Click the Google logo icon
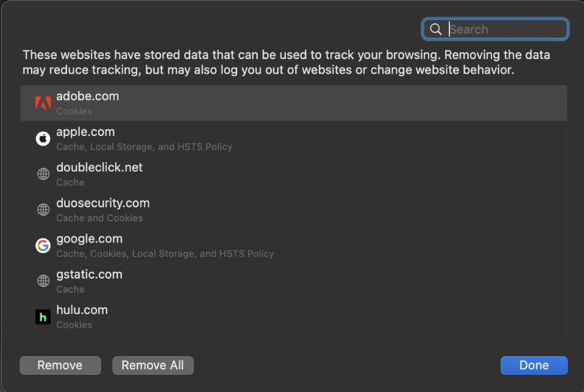 pos(43,246)
